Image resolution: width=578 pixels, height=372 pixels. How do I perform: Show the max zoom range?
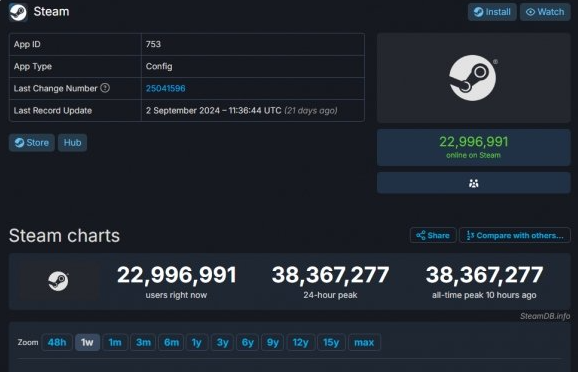coord(364,343)
